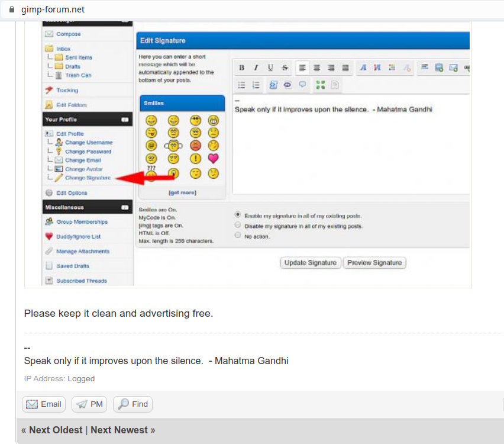Insert a horizontal rule
Screen dimensions: 504x444
(x=425, y=67)
